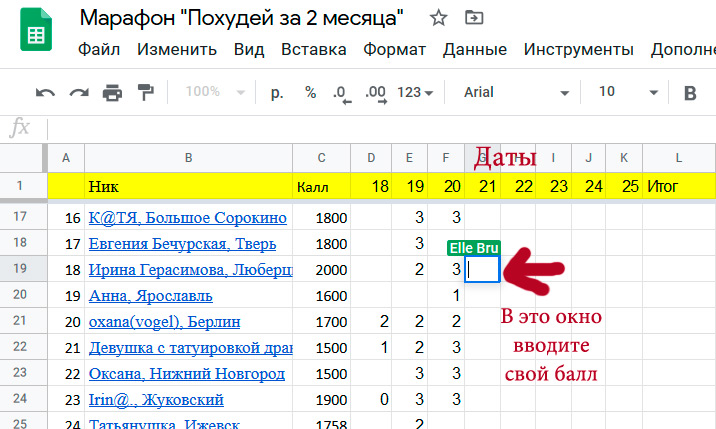Open the font size 10 dropdown

click(x=620, y=92)
